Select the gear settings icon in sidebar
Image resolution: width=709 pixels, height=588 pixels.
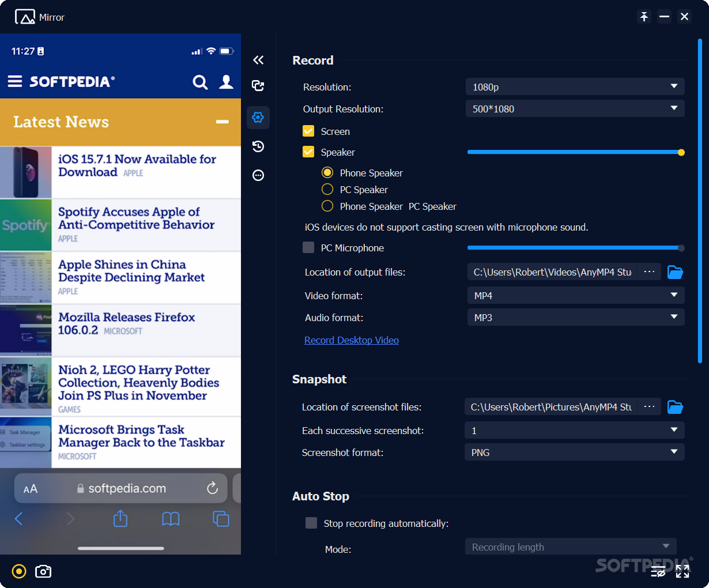point(258,117)
